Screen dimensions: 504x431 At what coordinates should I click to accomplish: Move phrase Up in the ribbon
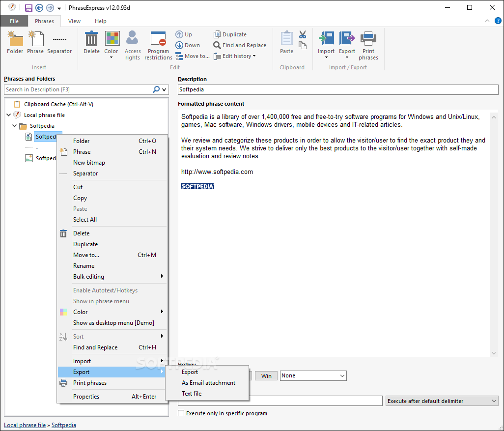[184, 34]
